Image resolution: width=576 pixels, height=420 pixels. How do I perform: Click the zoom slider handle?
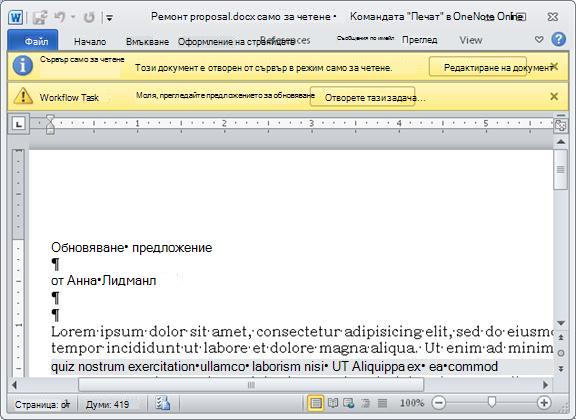(492, 402)
